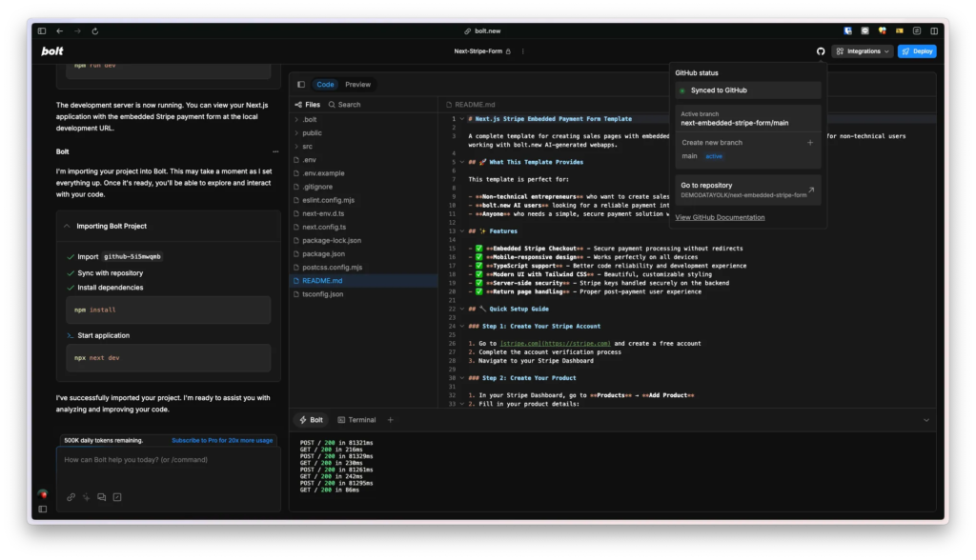Open tsconfig.json in the file tree

[x=322, y=295]
